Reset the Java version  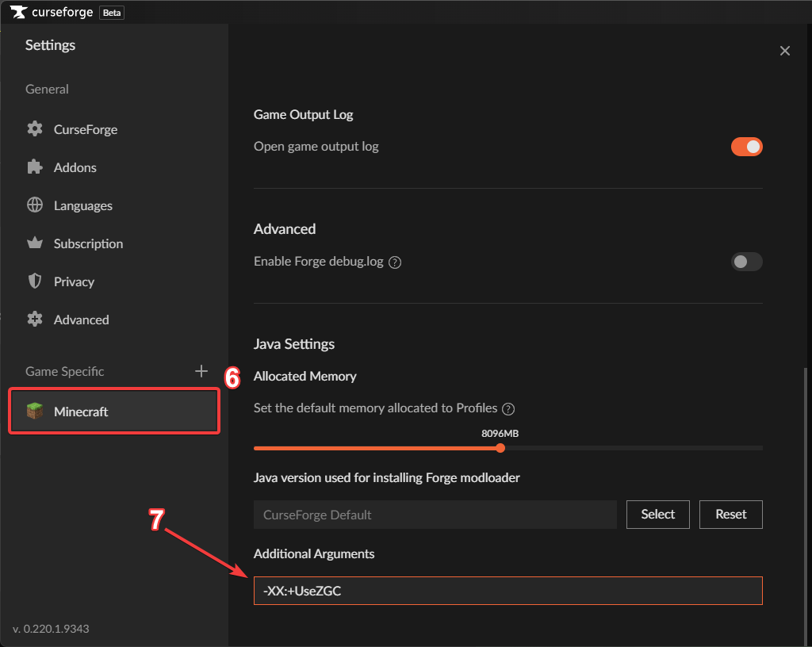click(730, 515)
